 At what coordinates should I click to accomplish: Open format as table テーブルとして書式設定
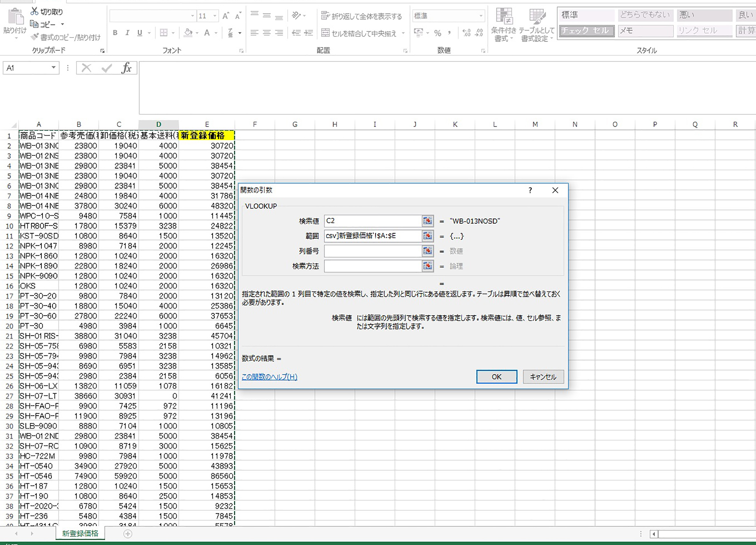tap(537, 25)
